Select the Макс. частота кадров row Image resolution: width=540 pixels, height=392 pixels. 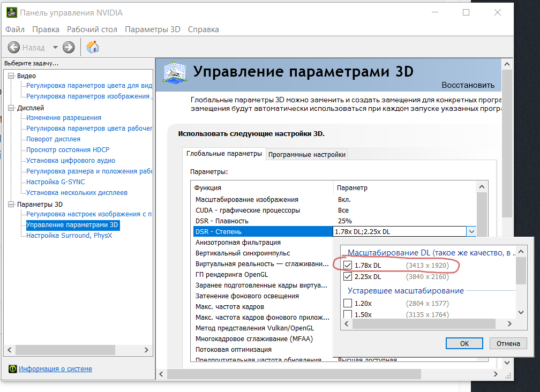pyautogui.click(x=262, y=307)
